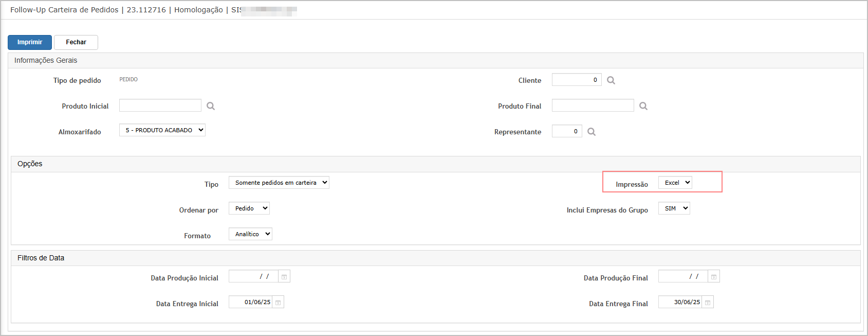This screenshot has width=868, height=336.
Task: Open the Impressão Excel dropdown
Action: 675,183
